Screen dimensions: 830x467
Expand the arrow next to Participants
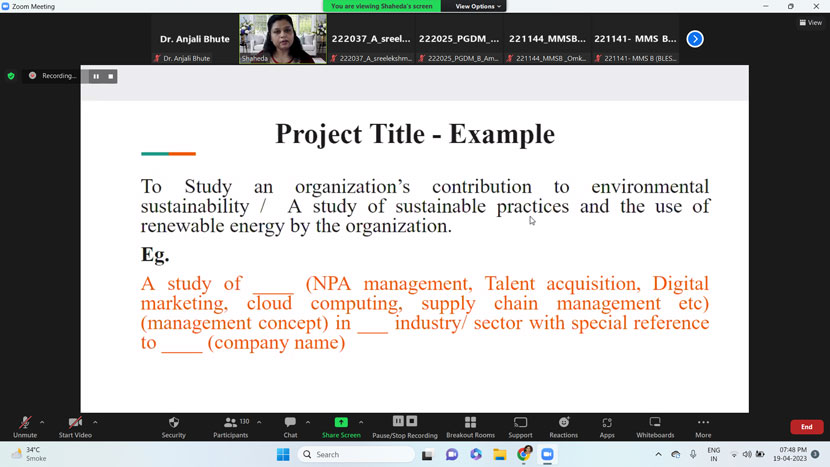click(x=259, y=422)
